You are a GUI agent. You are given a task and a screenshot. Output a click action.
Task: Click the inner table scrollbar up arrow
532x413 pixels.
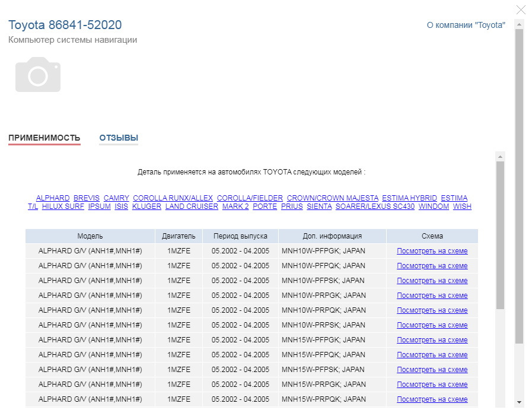coord(500,157)
